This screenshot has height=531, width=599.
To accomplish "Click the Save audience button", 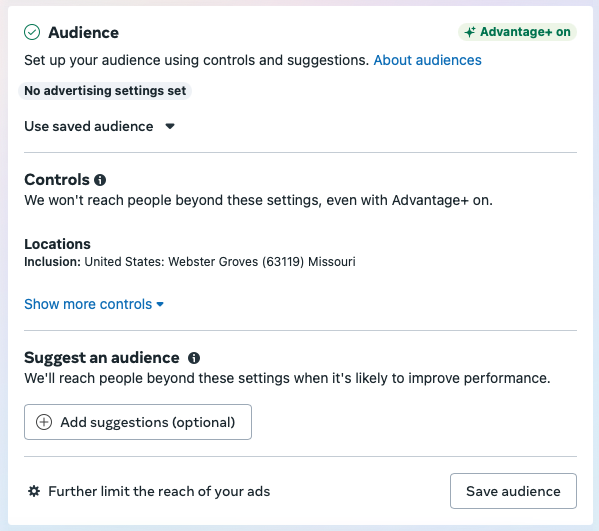I will click(x=513, y=491).
